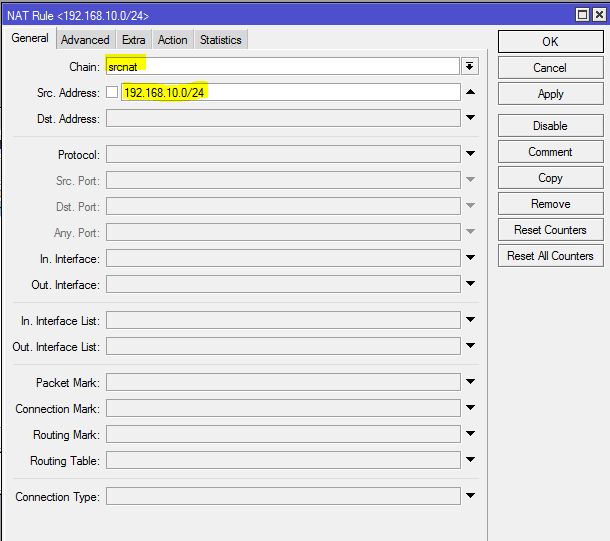Click the Connection Mark input field

click(x=283, y=408)
